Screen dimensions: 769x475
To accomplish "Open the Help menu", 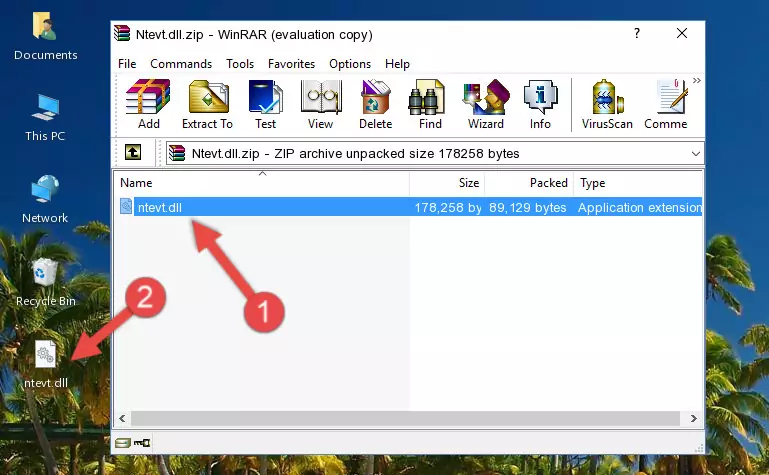I will pos(397,64).
